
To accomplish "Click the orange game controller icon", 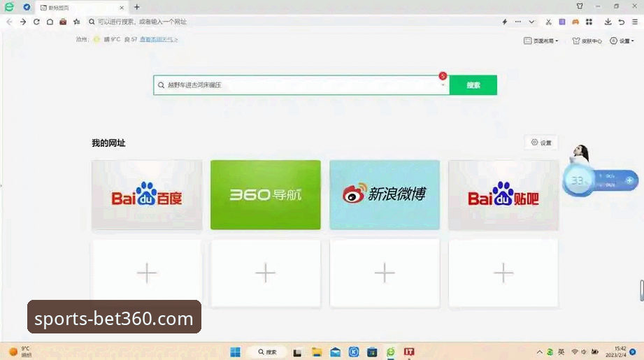I will pyautogui.click(x=575, y=22).
